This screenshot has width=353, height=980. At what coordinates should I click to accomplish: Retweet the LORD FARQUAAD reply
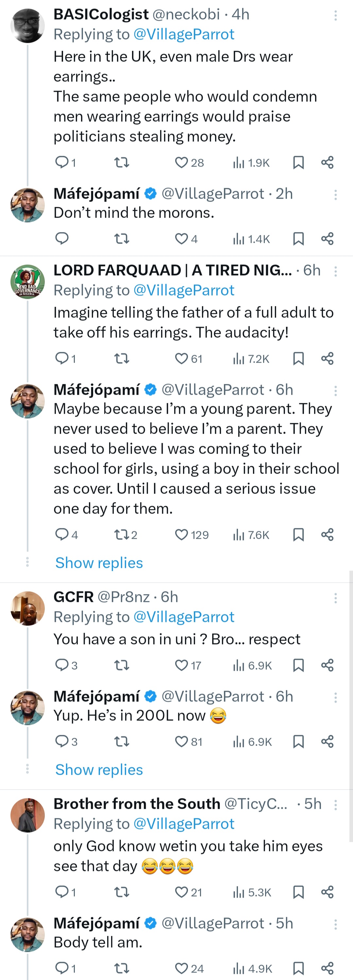[122, 358]
